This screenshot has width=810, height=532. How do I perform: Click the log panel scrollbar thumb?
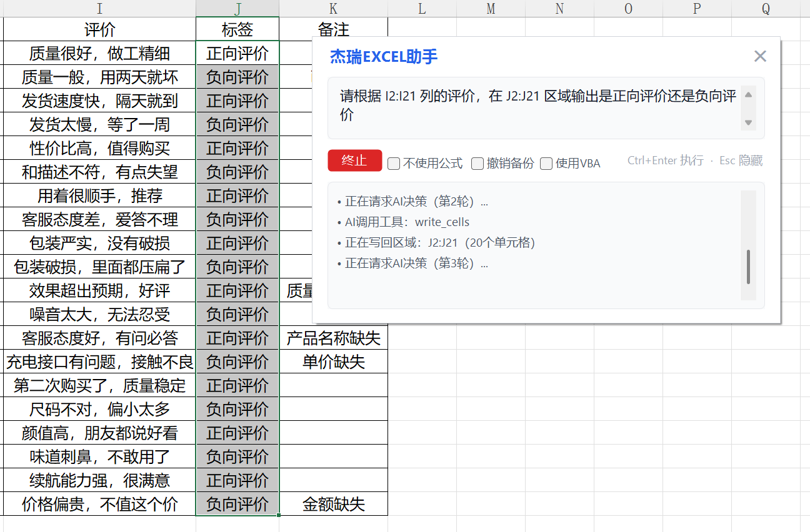(x=748, y=267)
